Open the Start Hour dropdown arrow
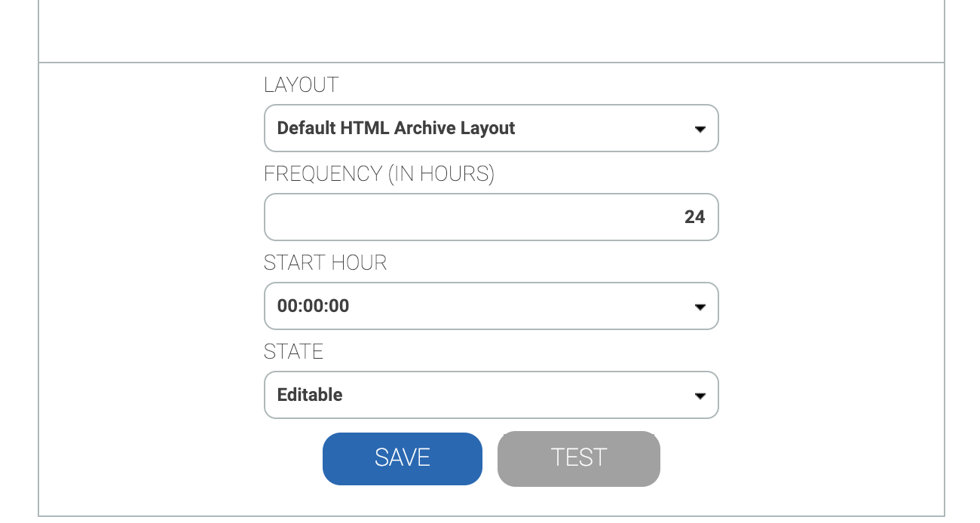The height and width of the screenshot is (523, 980). (x=700, y=307)
